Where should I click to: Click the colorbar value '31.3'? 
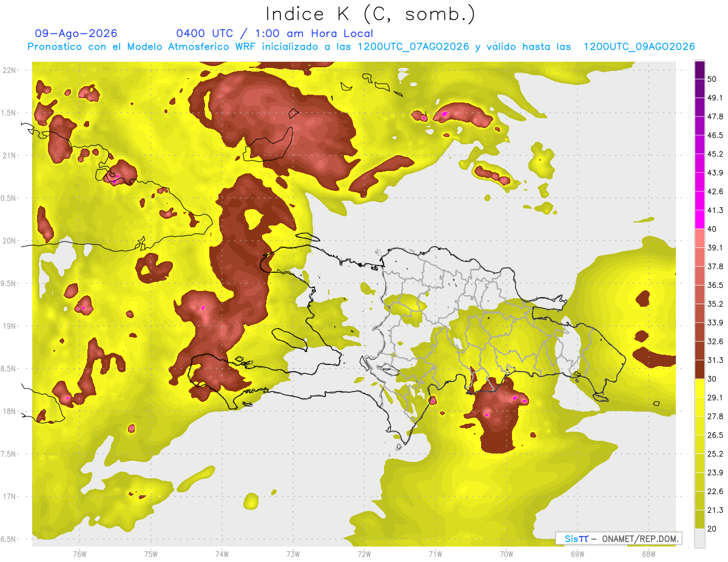pyautogui.click(x=715, y=360)
